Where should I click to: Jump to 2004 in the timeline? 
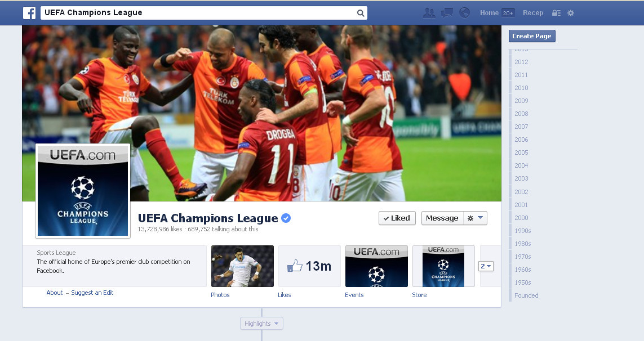coord(521,165)
